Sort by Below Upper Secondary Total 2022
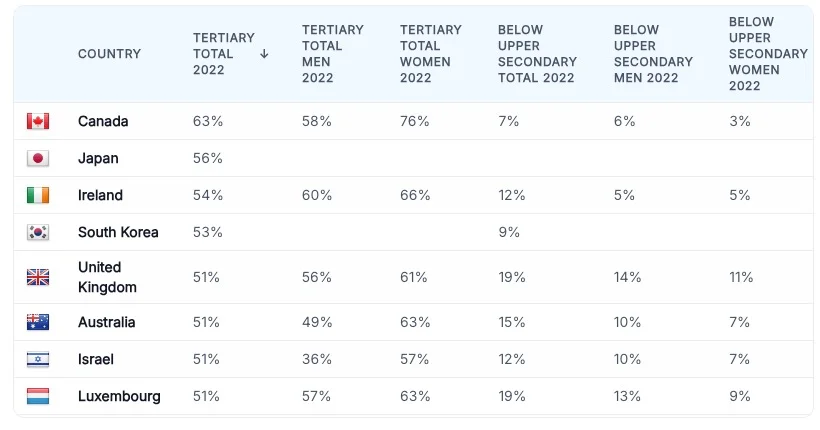 [536, 54]
